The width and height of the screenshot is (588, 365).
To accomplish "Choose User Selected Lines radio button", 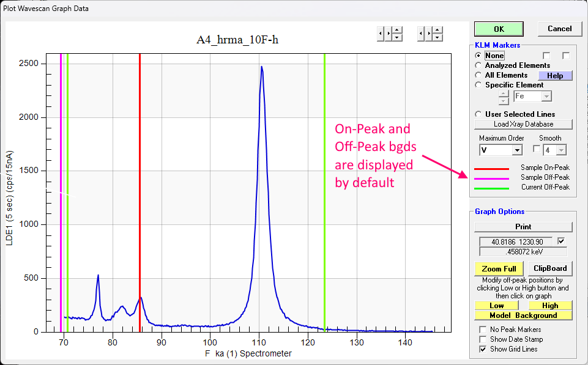I will click(478, 114).
